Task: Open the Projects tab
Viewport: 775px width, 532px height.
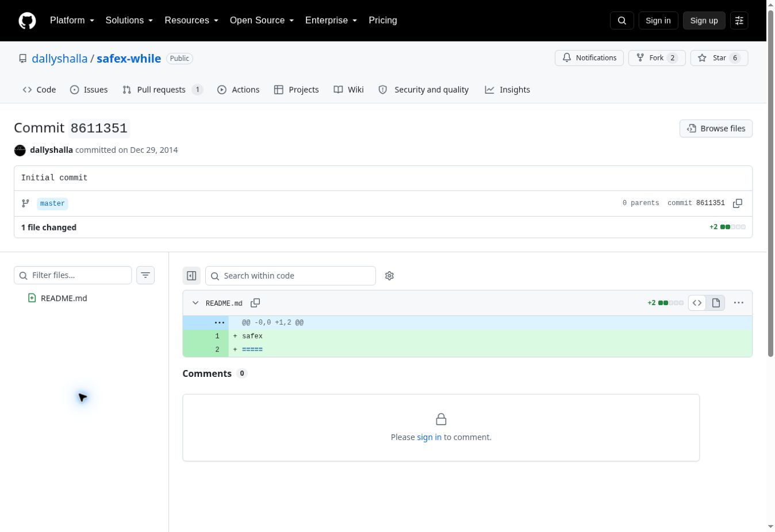Action: [x=296, y=90]
